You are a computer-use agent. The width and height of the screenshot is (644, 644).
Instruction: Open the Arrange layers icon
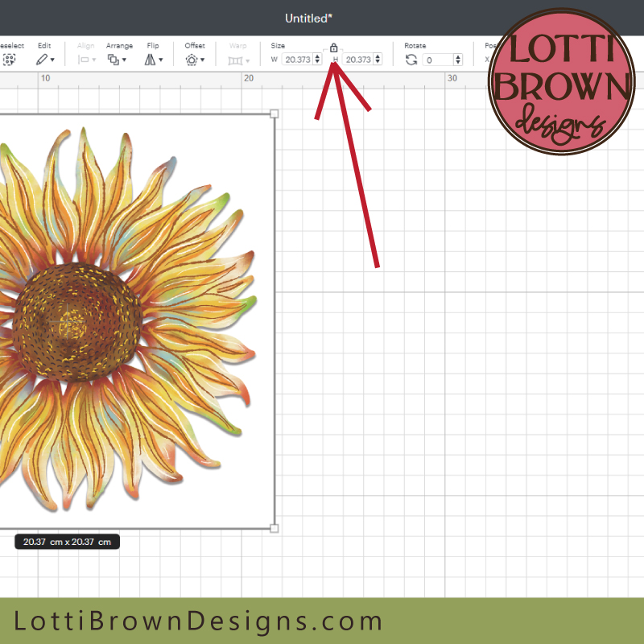click(114, 60)
